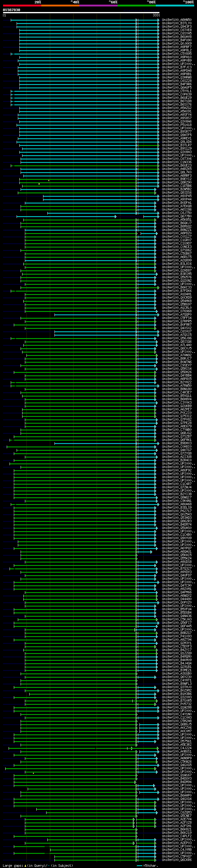
Task: Select the UniRef100_C3YVK3 label
Action: [x=177, y=403]
